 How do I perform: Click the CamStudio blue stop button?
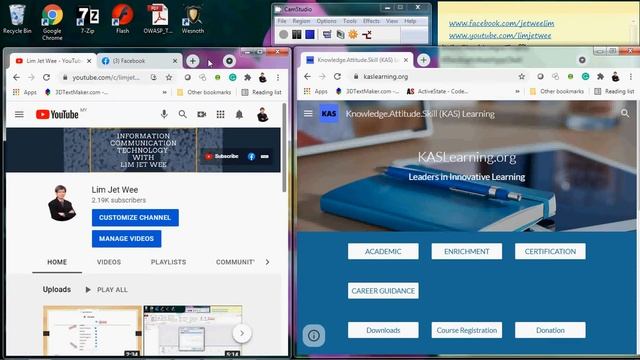[x=310, y=35]
